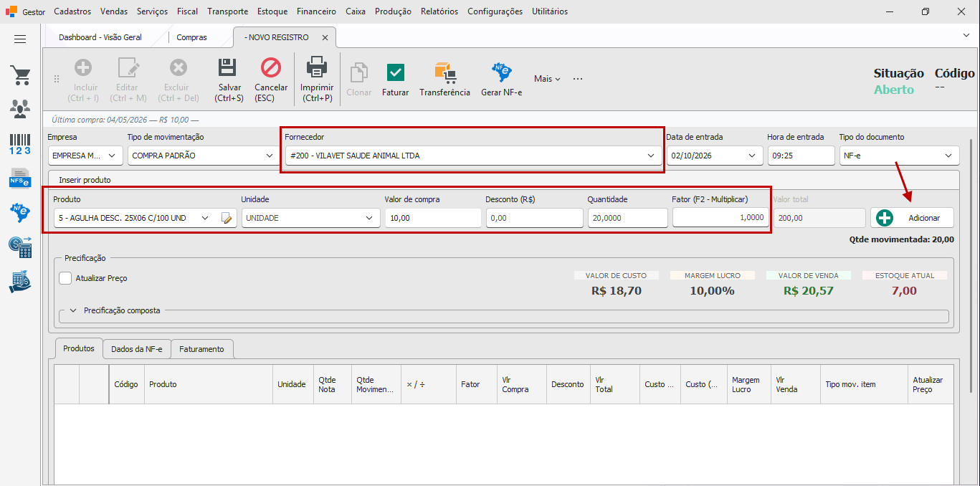Click the Quantidade field

pos(627,218)
